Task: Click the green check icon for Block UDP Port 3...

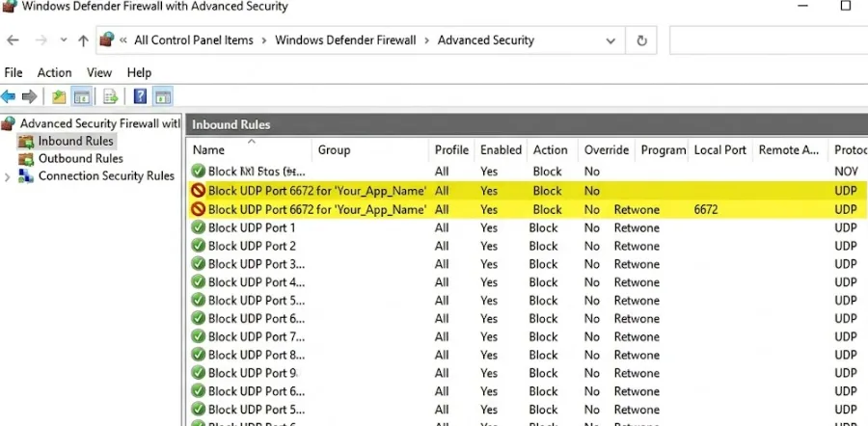Action: 198,264
